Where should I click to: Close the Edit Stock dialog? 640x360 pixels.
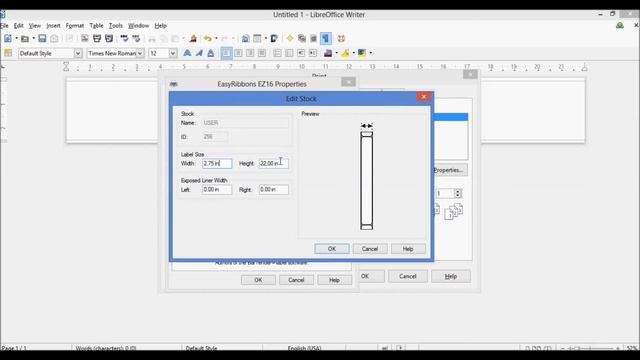click(423, 97)
